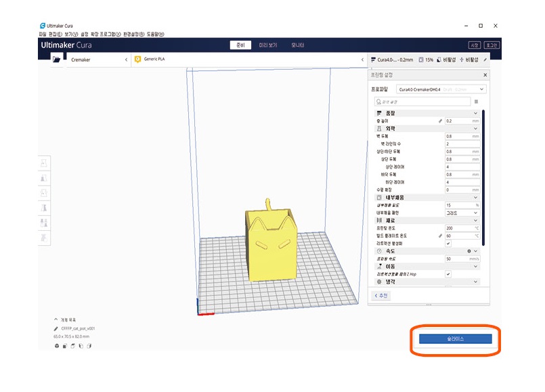Toggle the 리트랙션 활성화 checkbox

pyautogui.click(x=448, y=243)
